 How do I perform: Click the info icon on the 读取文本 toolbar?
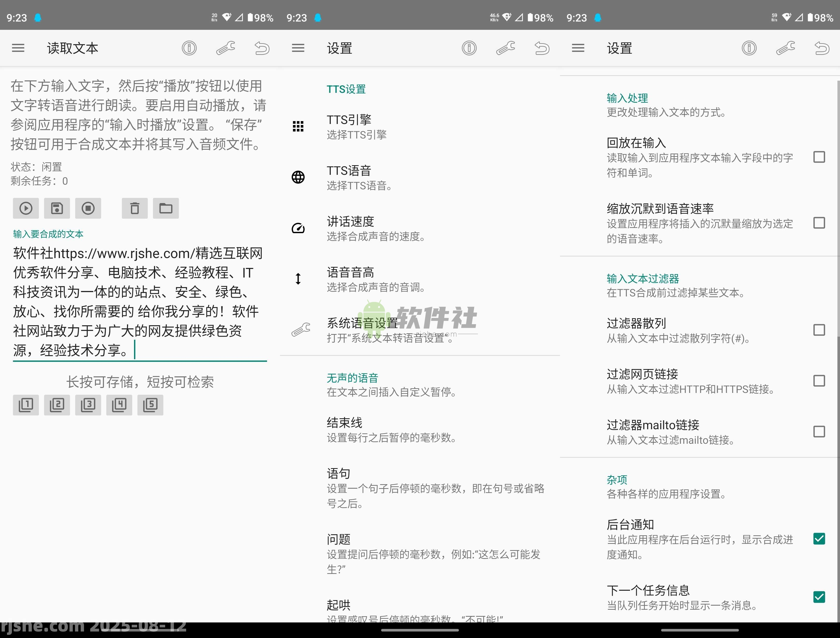189,48
